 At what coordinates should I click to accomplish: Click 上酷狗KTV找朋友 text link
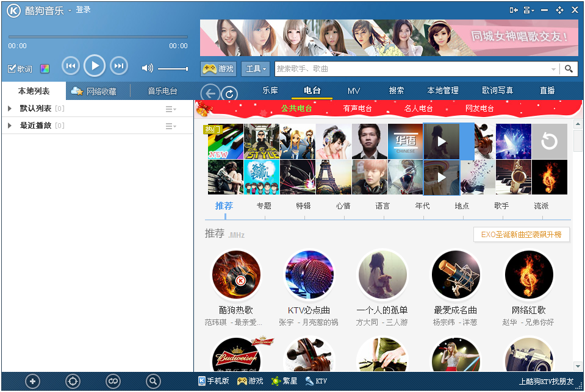(x=546, y=382)
